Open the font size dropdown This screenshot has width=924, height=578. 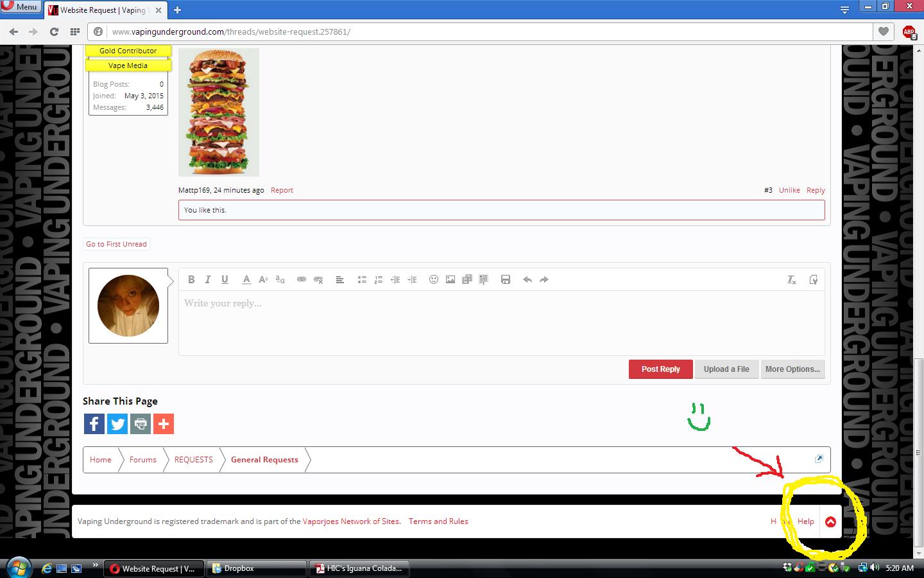pos(263,279)
